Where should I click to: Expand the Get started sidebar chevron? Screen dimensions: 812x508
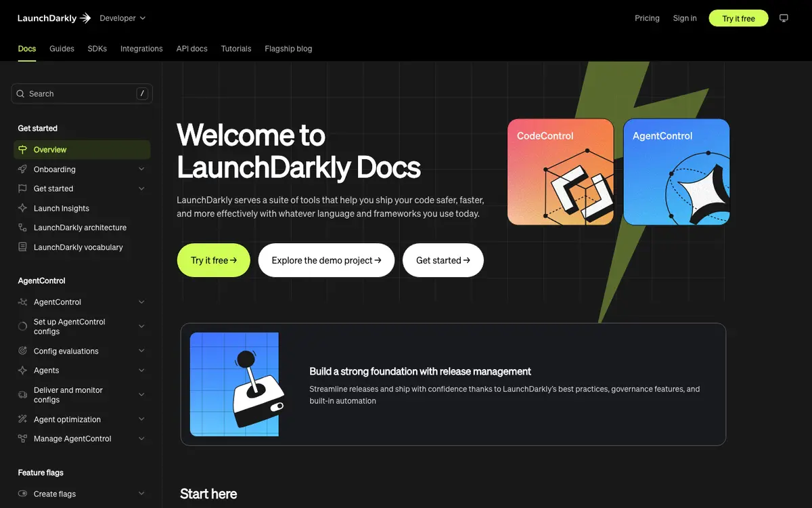coord(141,188)
